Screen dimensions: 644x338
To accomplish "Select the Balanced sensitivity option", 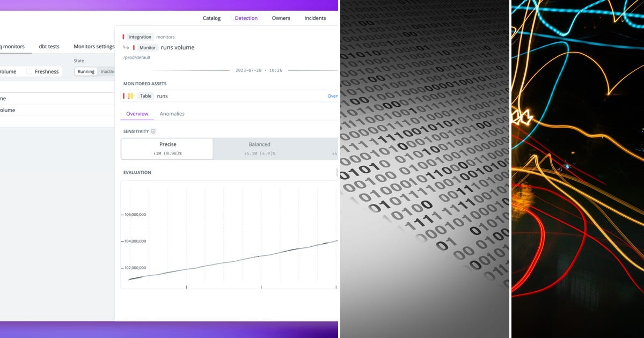I will pyautogui.click(x=259, y=148).
